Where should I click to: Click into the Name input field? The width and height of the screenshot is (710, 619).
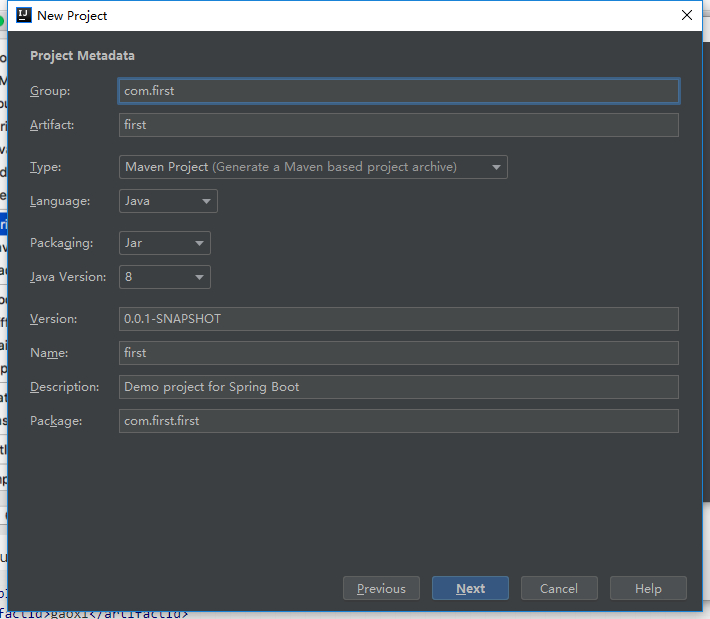coord(398,353)
